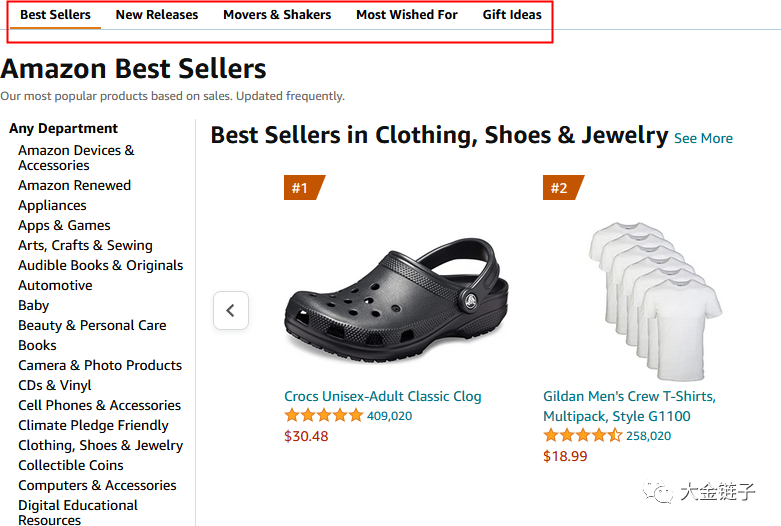This screenshot has height=526, width=781.
Task: Click the left carousel arrow button
Action: click(x=230, y=310)
